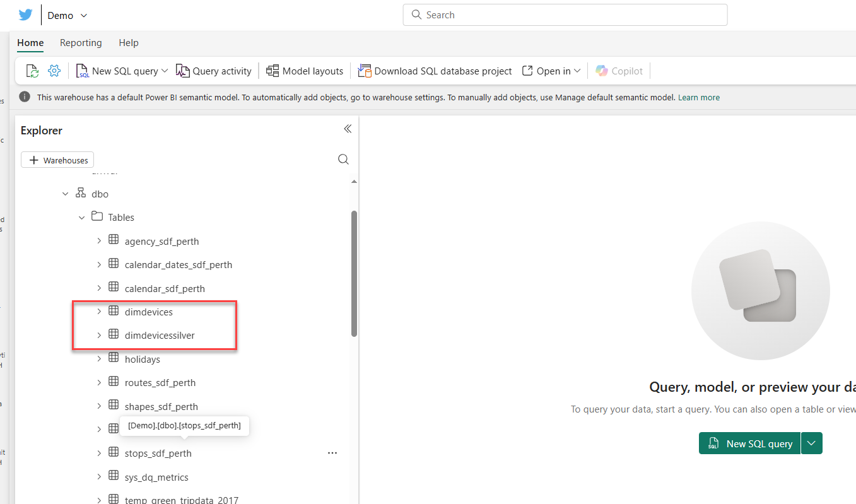Click Download SQL database project
This screenshot has width=856, height=504.
(x=435, y=71)
